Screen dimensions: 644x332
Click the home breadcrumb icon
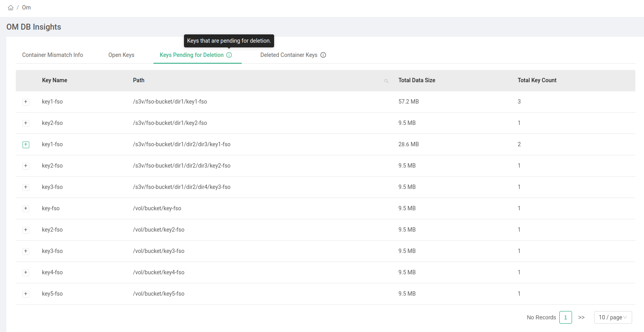(x=11, y=8)
